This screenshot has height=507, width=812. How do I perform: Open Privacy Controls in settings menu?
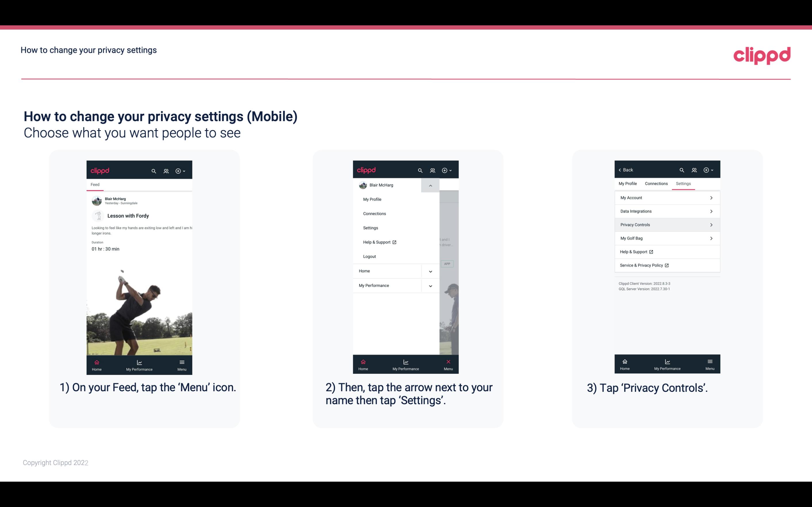coord(667,224)
